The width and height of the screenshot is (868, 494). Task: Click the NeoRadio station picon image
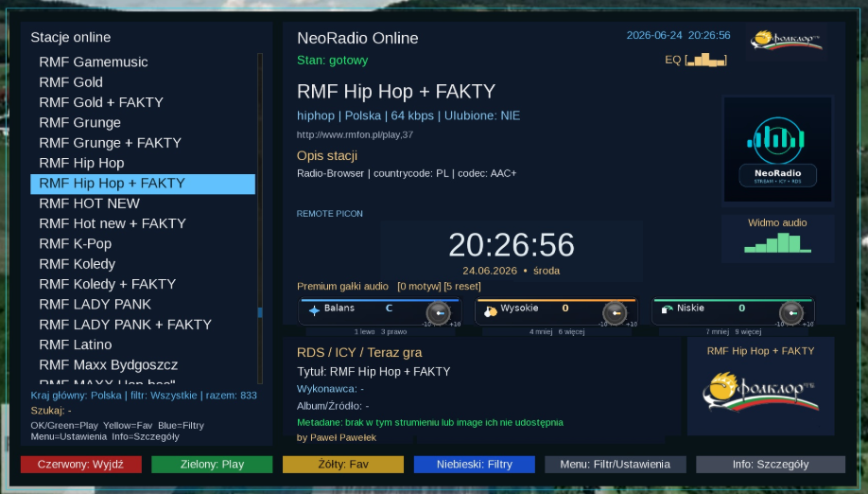[x=778, y=150]
